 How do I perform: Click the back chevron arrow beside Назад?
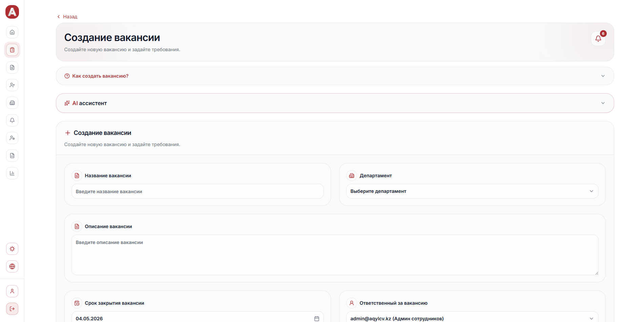59,17
